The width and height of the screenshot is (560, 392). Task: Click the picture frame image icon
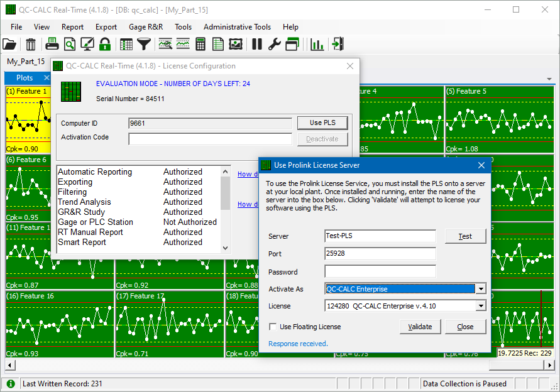point(235,44)
